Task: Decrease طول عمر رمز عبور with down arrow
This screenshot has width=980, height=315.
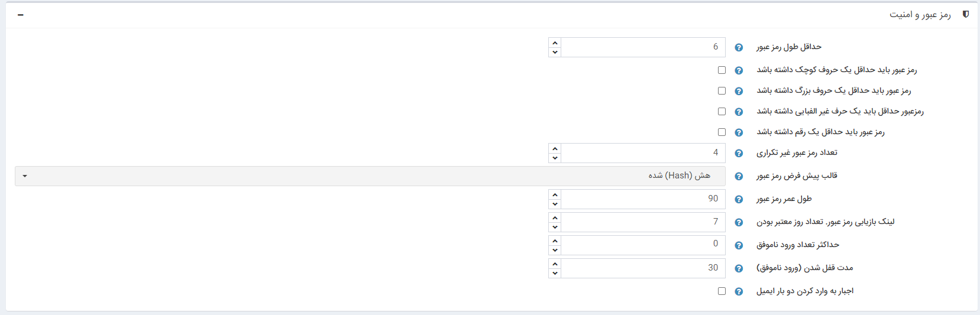Action: (x=555, y=204)
